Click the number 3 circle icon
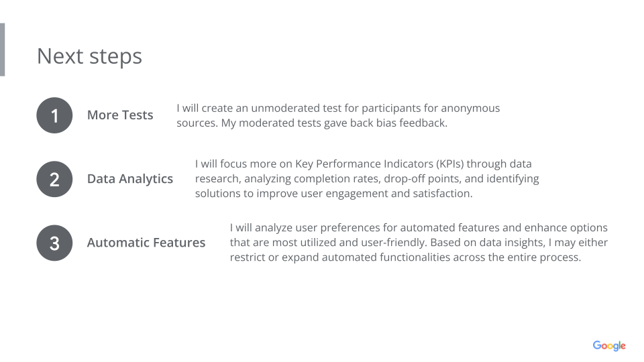This screenshot has height=362, width=644. (54, 243)
